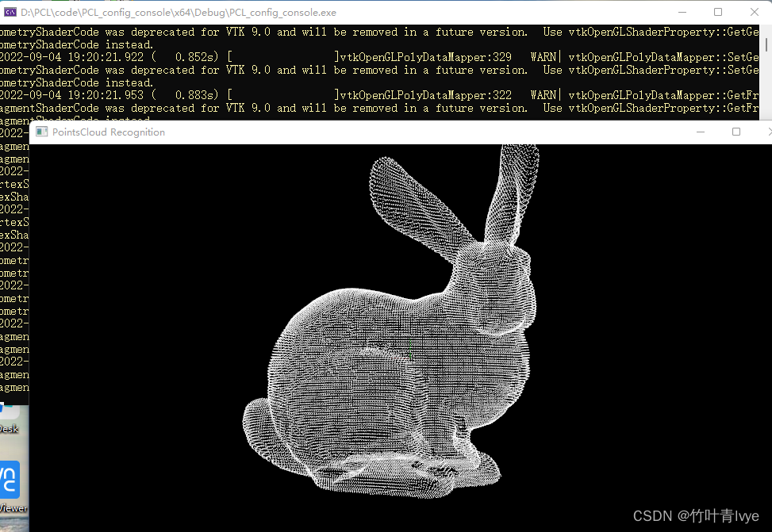Click the vtkOpenGLPolyDataMapper:322 log text
Viewport: 772px width, 532px height.
click(426, 95)
